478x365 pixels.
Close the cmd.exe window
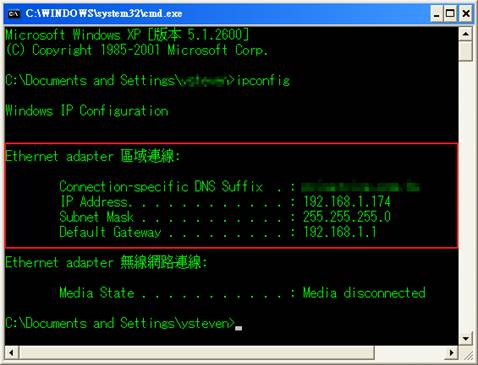(466, 14)
